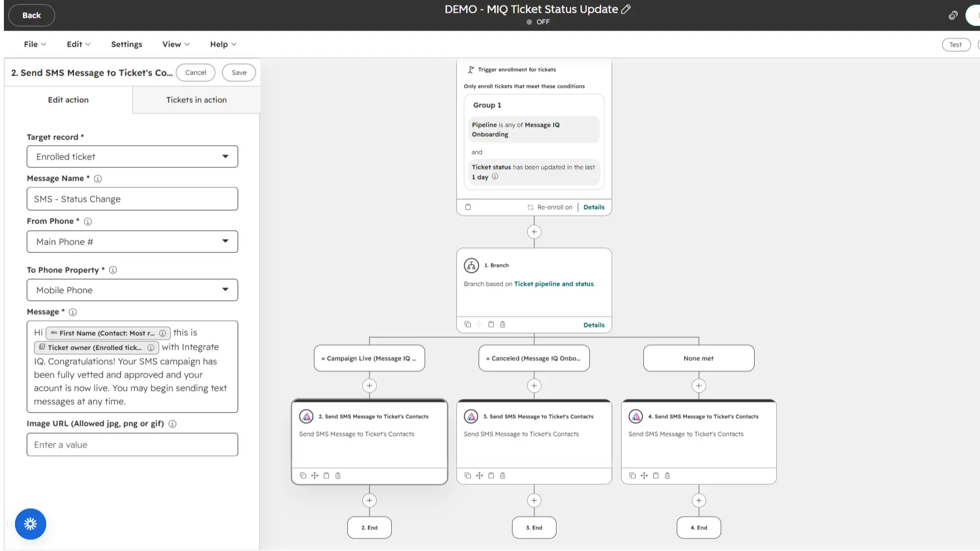This screenshot has height=551, width=980.
Task: Click the pencil icon to rename workflow
Action: click(x=626, y=9)
